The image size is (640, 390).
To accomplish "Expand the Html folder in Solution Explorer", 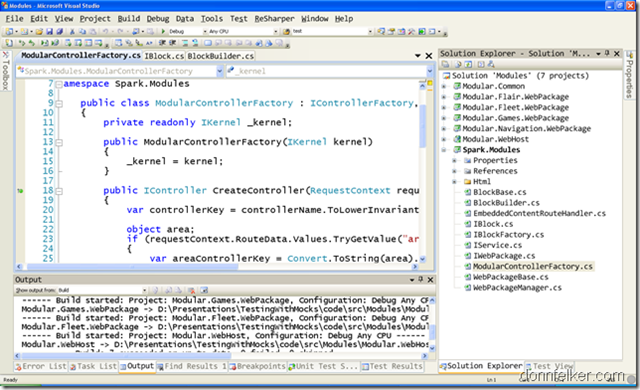I will tap(454, 182).
